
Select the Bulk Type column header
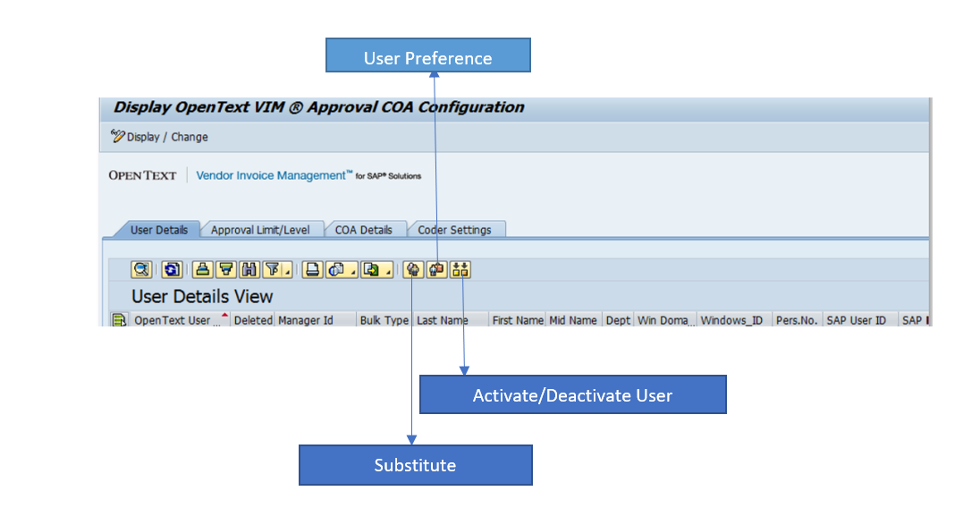tap(384, 320)
